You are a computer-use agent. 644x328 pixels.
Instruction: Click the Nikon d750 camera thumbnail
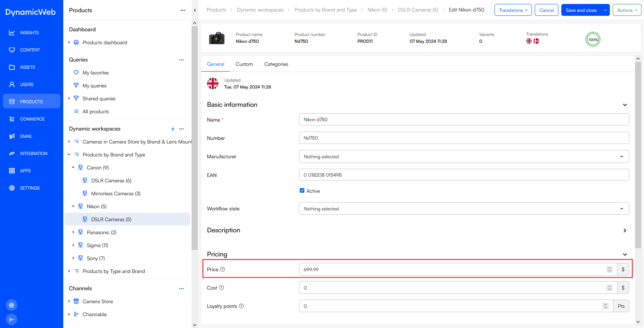217,38
